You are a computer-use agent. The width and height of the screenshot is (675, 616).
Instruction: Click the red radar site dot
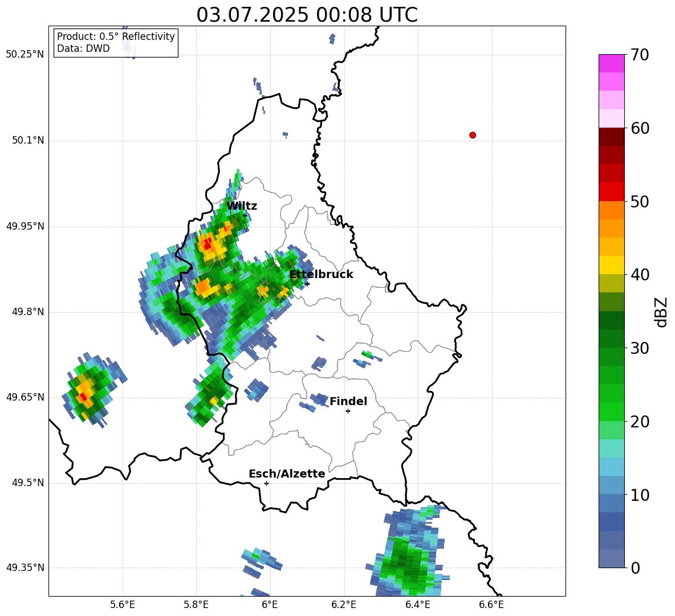click(472, 135)
